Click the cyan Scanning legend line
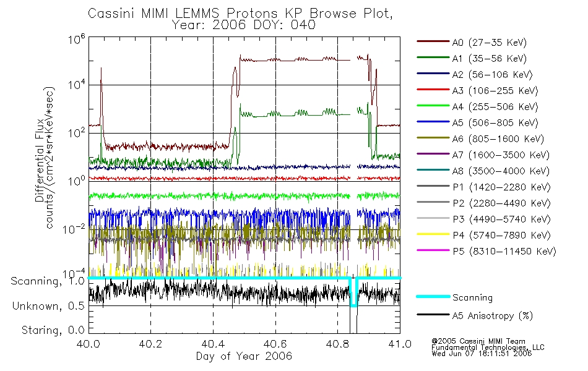 coord(433,296)
